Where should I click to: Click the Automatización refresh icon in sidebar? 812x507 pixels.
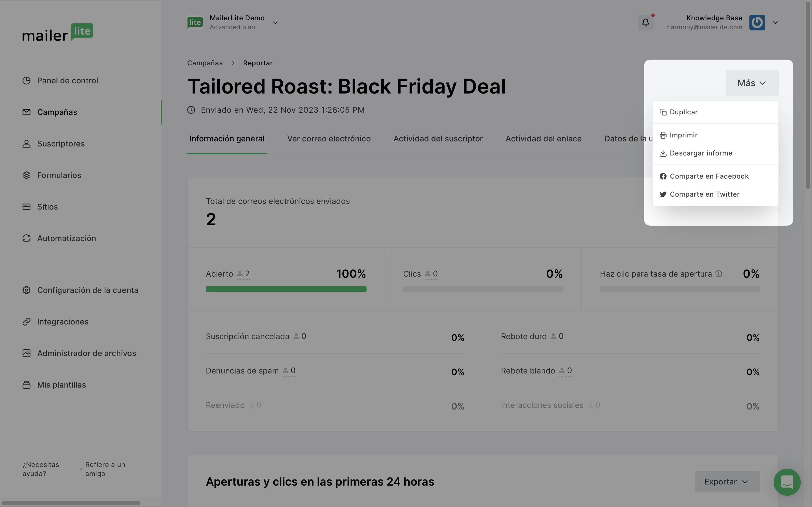coord(27,238)
